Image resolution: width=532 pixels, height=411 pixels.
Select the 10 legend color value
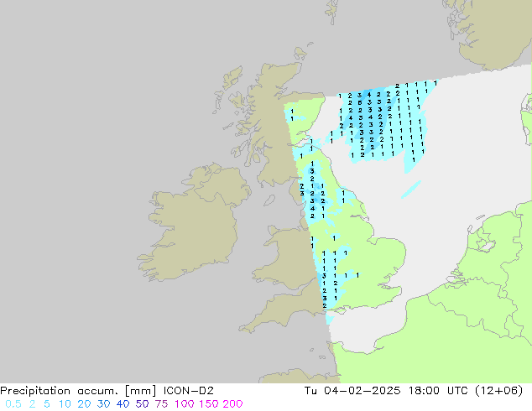[65, 404]
